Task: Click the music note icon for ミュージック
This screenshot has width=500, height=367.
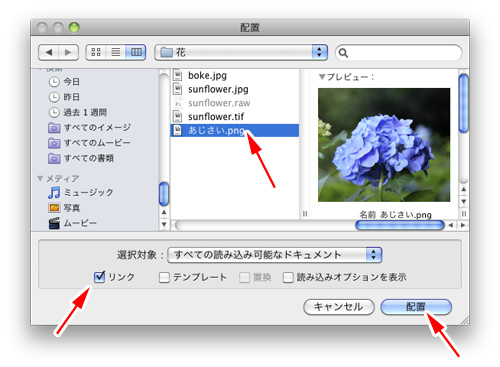Action: click(54, 192)
